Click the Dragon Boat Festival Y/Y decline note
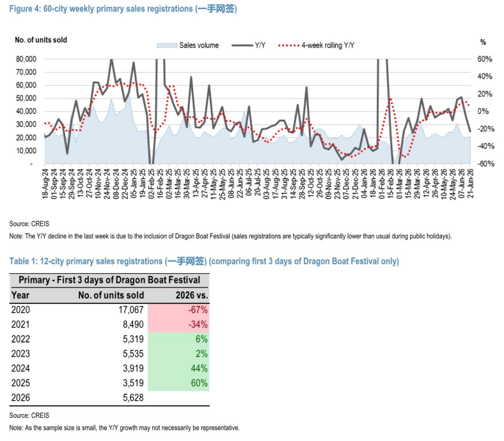504x441 pixels. click(x=230, y=236)
